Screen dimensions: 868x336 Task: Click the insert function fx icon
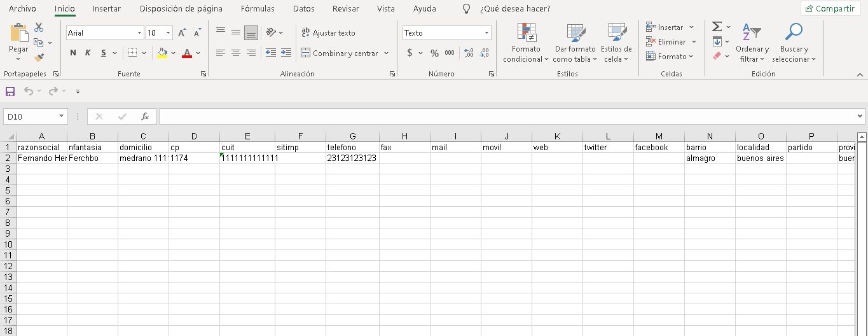pos(145,116)
